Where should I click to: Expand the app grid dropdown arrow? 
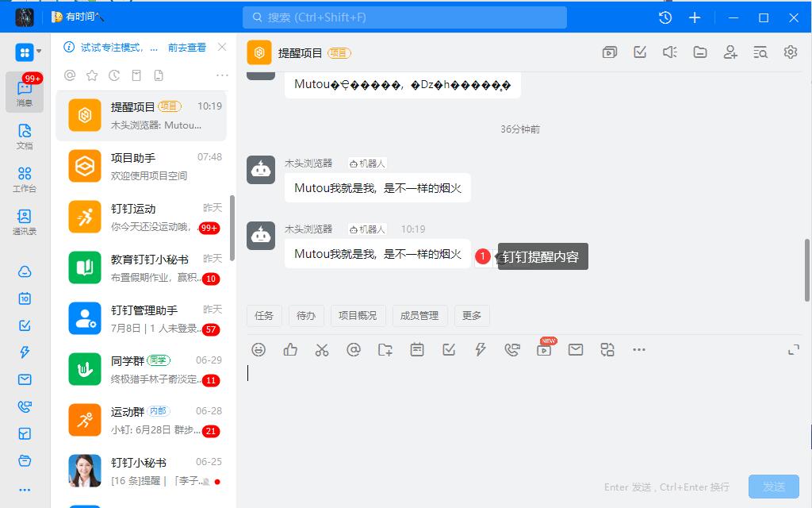click(39, 52)
